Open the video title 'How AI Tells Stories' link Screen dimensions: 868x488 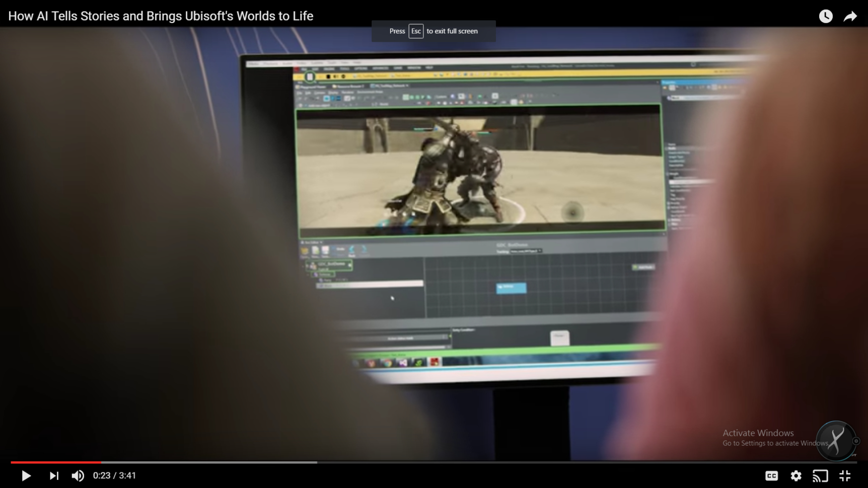point(161,16)
